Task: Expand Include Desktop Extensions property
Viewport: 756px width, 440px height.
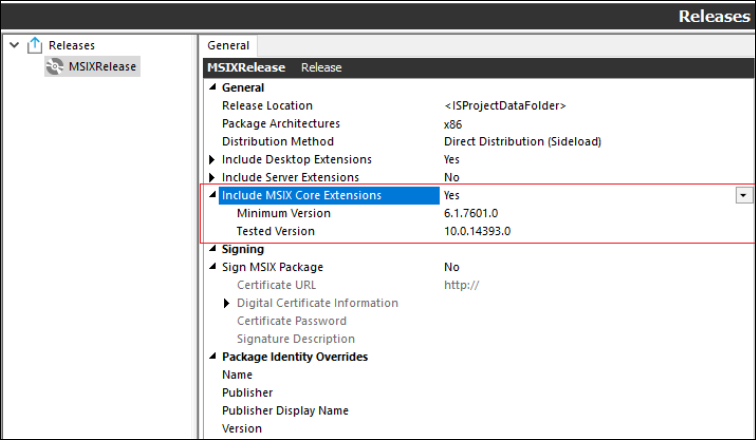Action: [x=212, y=160]
